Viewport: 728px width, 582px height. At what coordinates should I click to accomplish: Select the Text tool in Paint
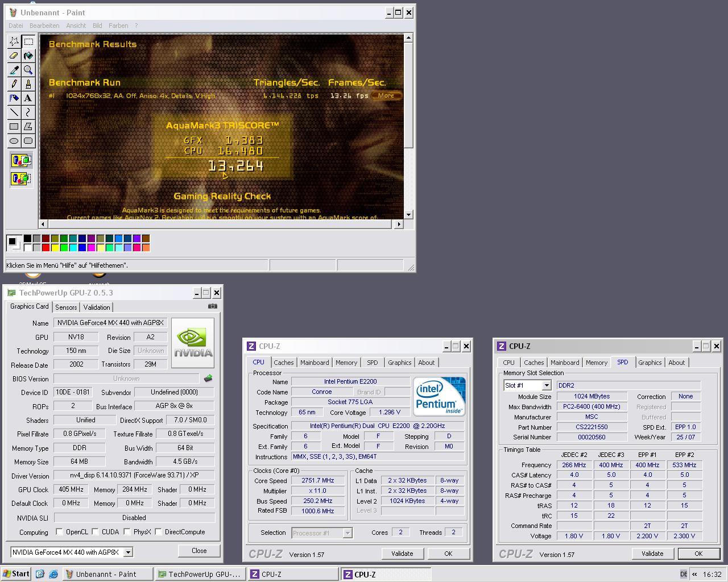pyautogui.click(x=28, y=98)
